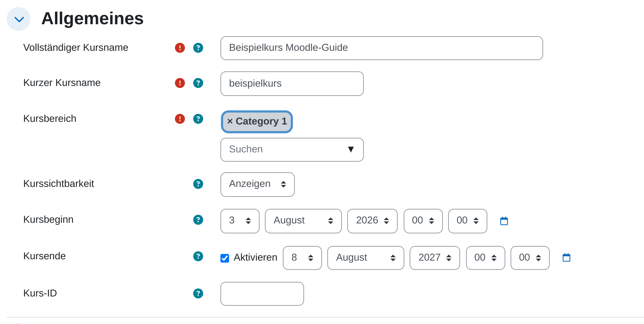Image resolution: width=644 pixels, height=324 pixels.
Task: Open help icon for Kurzer Kursname
Action: tap(198, 83)
